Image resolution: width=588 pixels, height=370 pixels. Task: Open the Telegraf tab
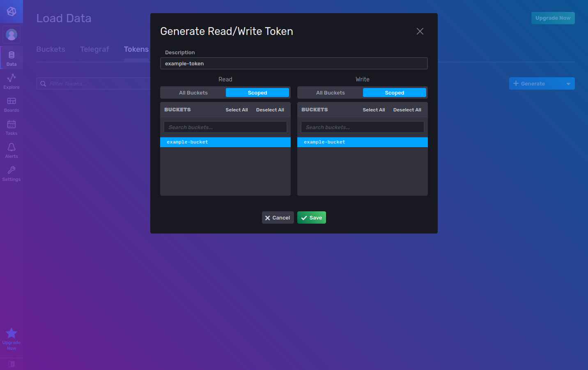tap(94, 49)
